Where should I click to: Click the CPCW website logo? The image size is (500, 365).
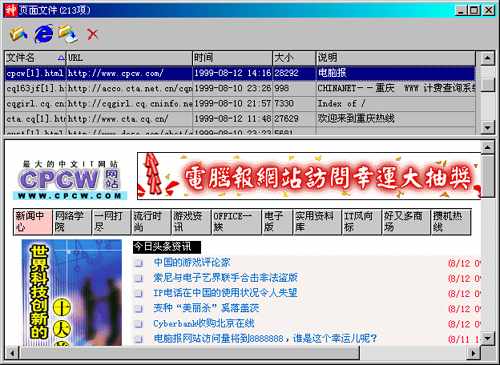(70, 180)
